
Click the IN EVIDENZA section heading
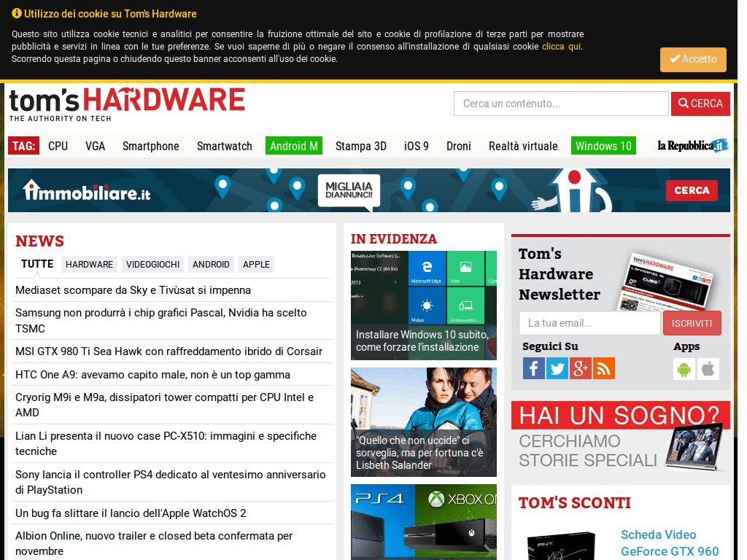[393, 238]
